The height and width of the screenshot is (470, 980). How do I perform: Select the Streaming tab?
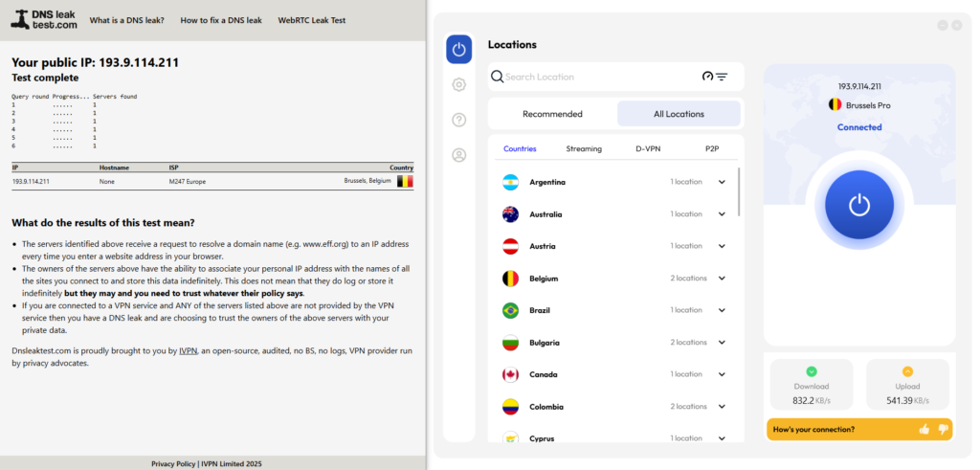click(584, 148)
